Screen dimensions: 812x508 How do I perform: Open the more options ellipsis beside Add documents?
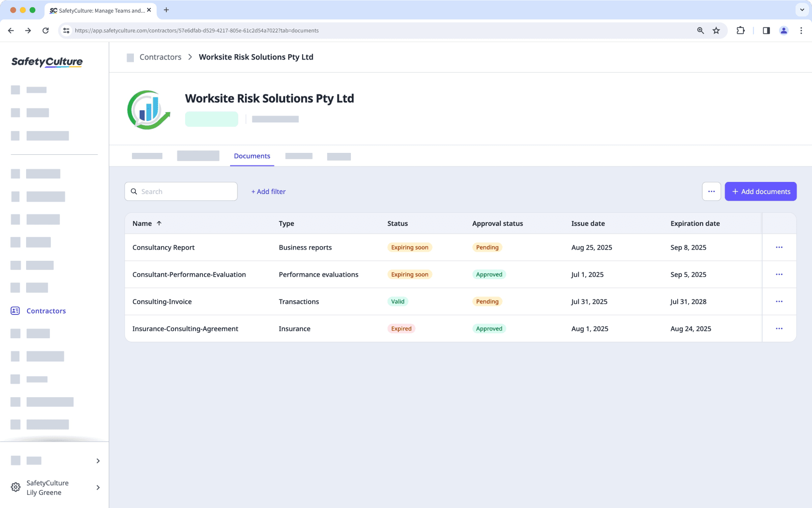(x=711, y=191)
